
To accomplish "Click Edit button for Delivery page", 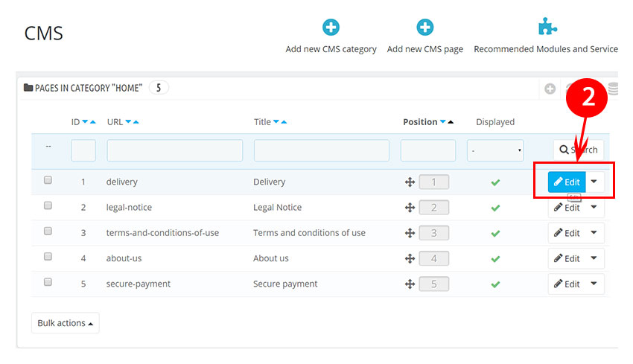I will click(567, 182).
